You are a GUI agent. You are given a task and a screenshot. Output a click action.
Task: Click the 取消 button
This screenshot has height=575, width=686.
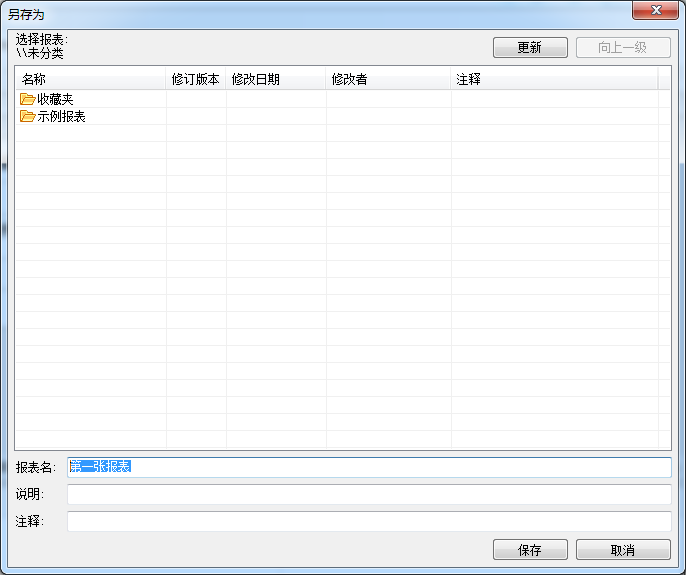click(x=623, y=550)
